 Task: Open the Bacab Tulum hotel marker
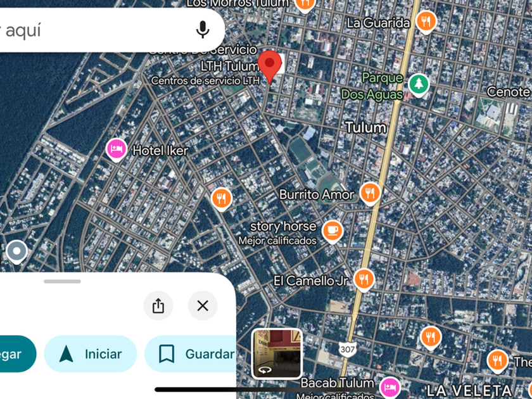pyautogui.click(x=390, y=388)
